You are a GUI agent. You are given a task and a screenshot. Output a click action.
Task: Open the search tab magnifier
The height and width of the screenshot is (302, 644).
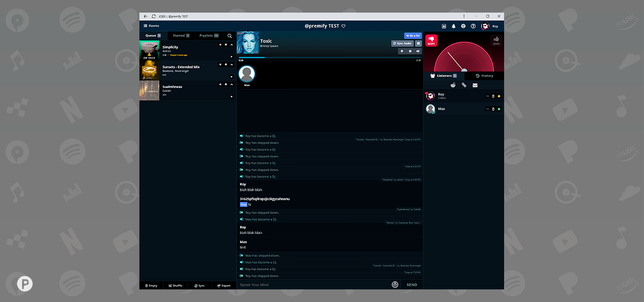click(x=229, y=36)
